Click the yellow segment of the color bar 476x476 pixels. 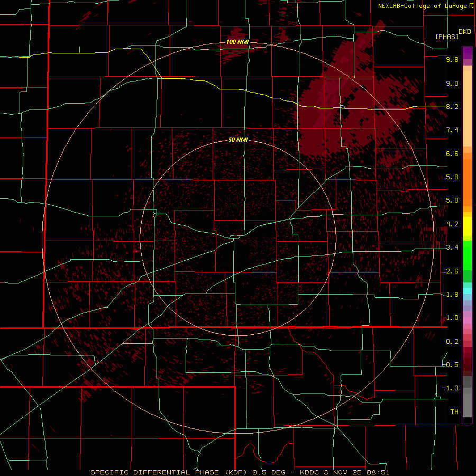467,226
